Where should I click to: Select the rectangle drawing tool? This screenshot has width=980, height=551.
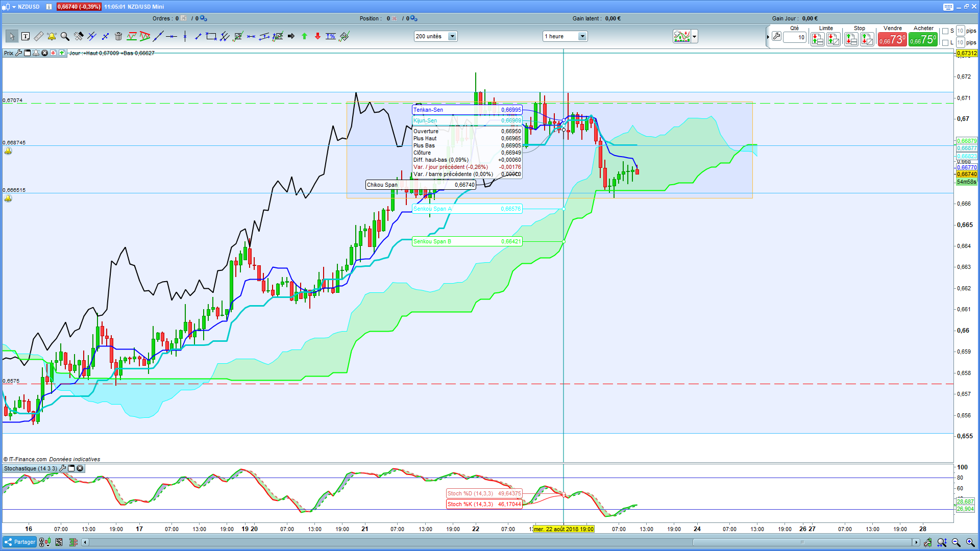tap(211, 36)
